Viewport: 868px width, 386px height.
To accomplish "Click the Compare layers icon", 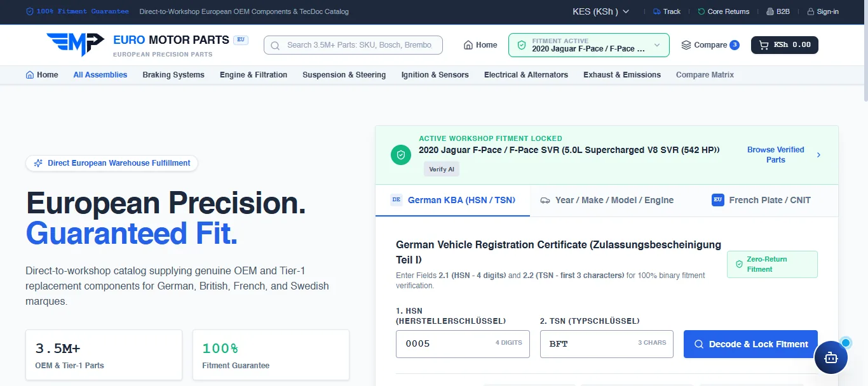I will tap(686, 45).
